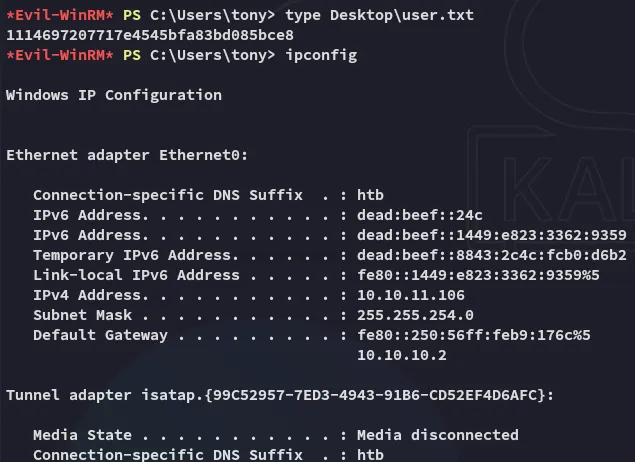Click the 'IPv4 Address' field label
Viewport: 635px width, 462px height.
point(80,295)
